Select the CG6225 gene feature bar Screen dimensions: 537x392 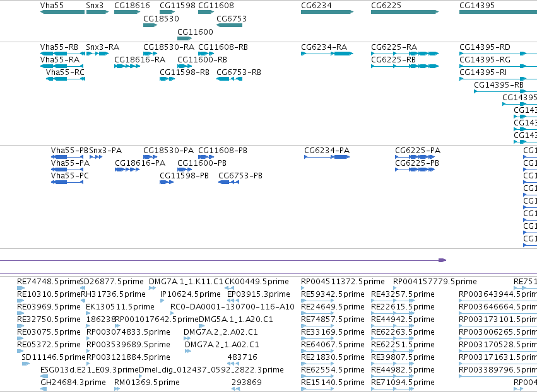click(x=405, y=12)
